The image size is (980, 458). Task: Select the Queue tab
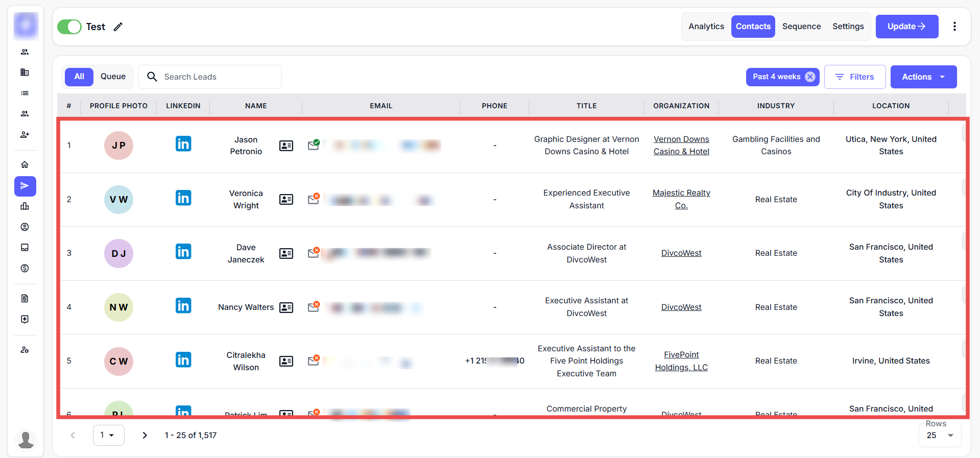pos(113,77)
